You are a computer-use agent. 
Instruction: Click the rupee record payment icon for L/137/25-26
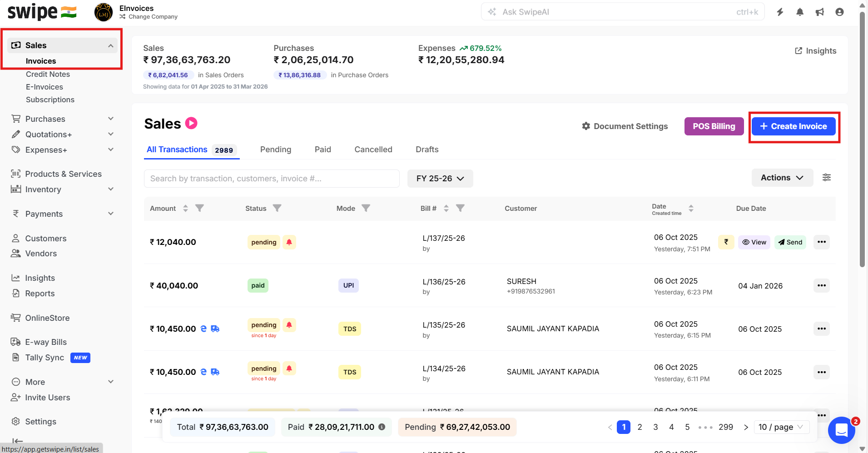[726, 242]
